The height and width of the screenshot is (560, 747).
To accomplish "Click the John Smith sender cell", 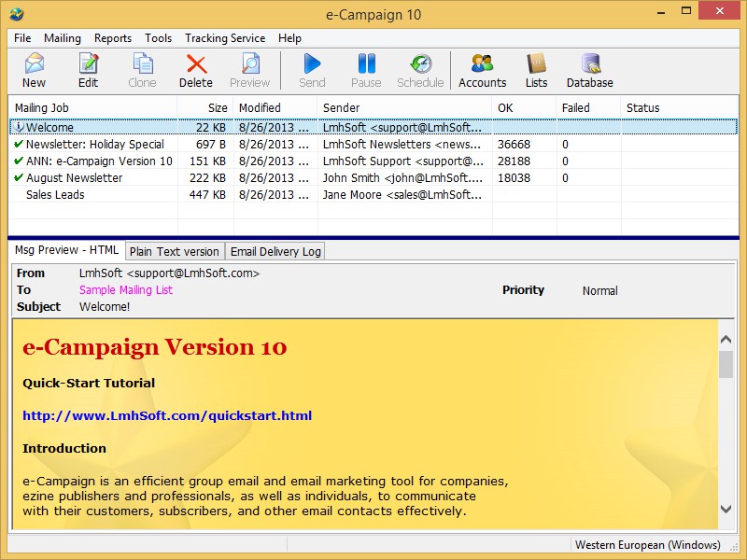I will tap(402, 177).
